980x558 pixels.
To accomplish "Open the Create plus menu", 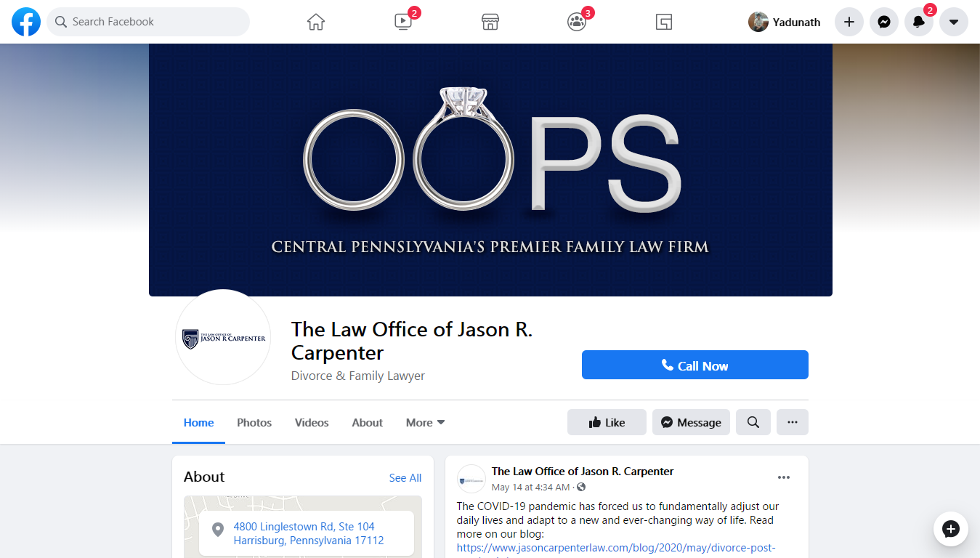I will click(x=849, y=22).
